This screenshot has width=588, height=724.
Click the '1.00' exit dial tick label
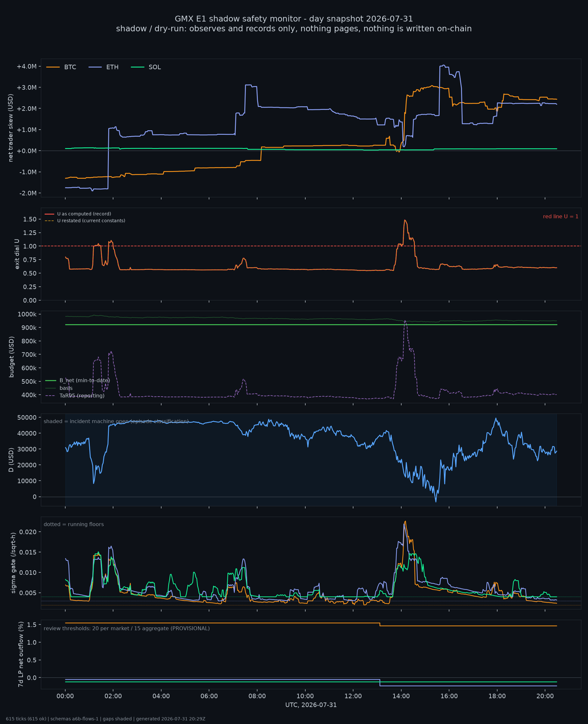click(x=30, y=246)
